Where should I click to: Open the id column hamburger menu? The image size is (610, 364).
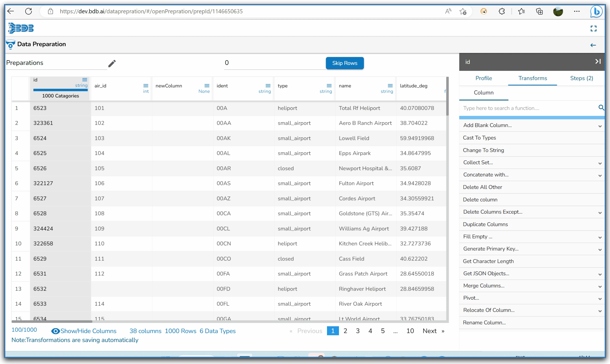[85, 80]
